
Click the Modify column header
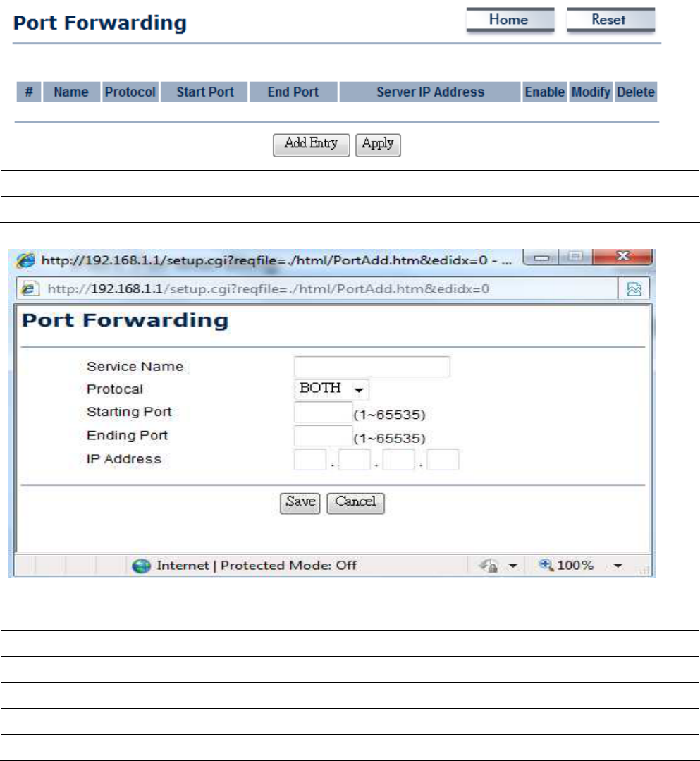pos(590,92)
